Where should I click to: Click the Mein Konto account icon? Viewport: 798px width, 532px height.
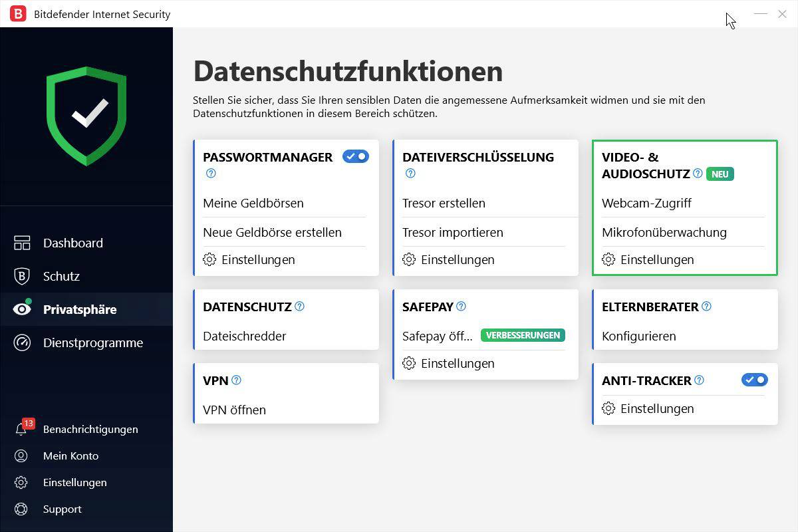pos(23,456)
